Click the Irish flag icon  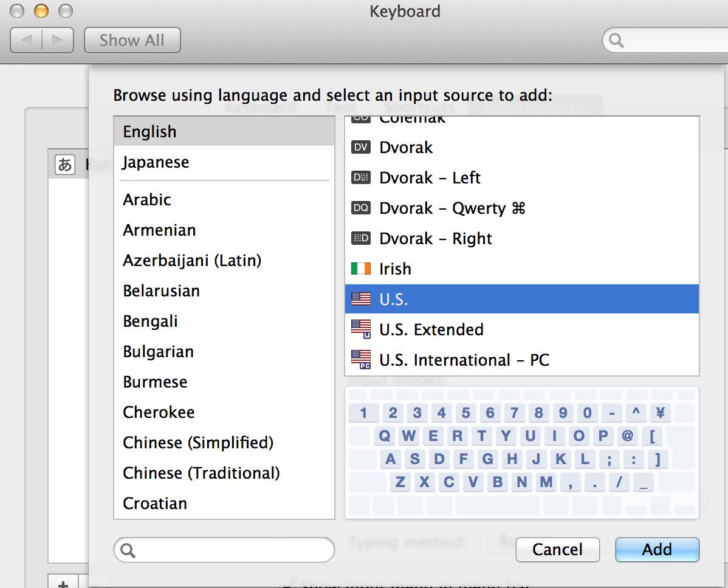point(360,268)
